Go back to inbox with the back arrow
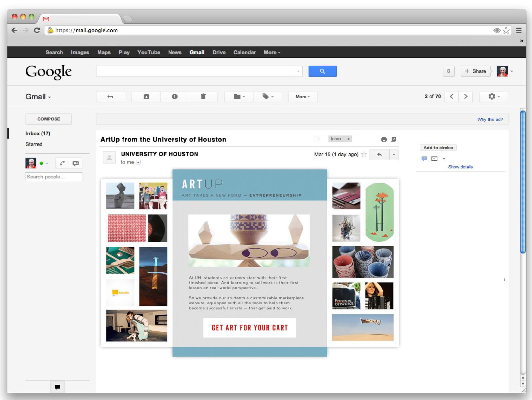The height and width of the screenshot is (400, 532). (110, 97)
